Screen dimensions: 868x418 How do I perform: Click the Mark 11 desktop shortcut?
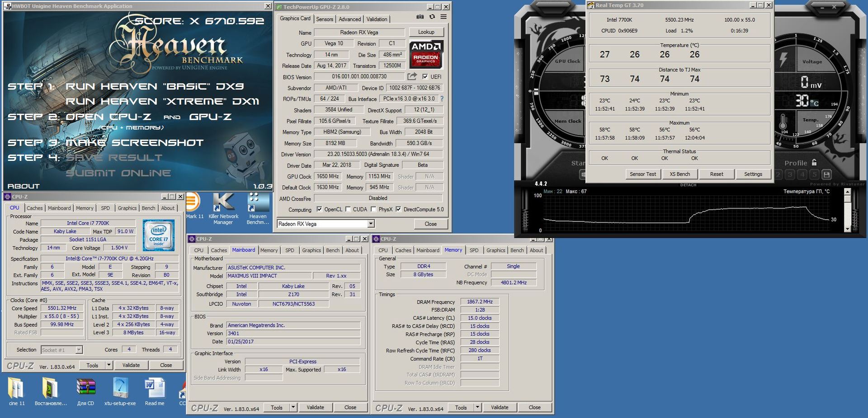point(194,206)
